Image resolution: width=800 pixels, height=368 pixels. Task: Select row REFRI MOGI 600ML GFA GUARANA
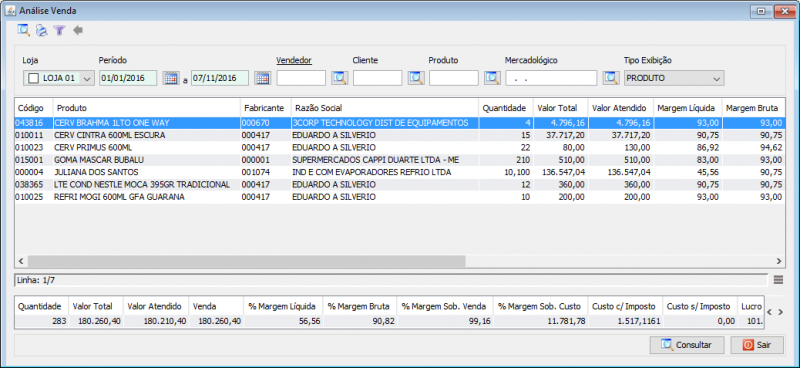click(x=400, y=197)
